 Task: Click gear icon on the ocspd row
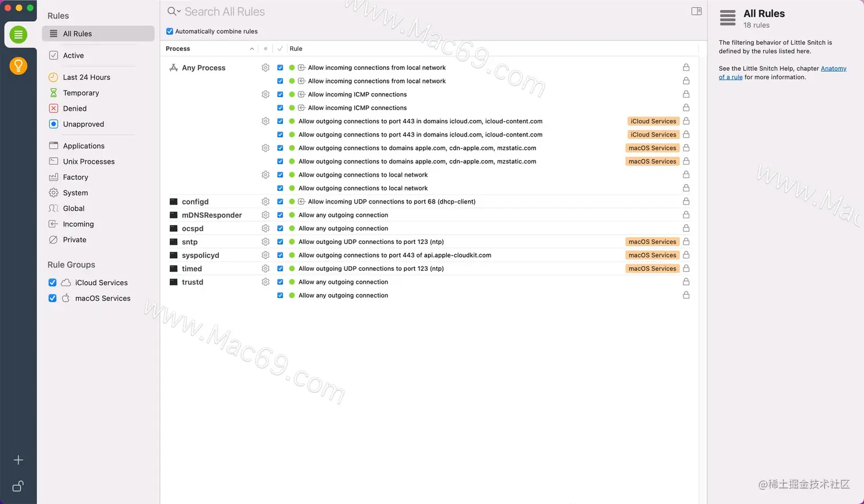266,229
